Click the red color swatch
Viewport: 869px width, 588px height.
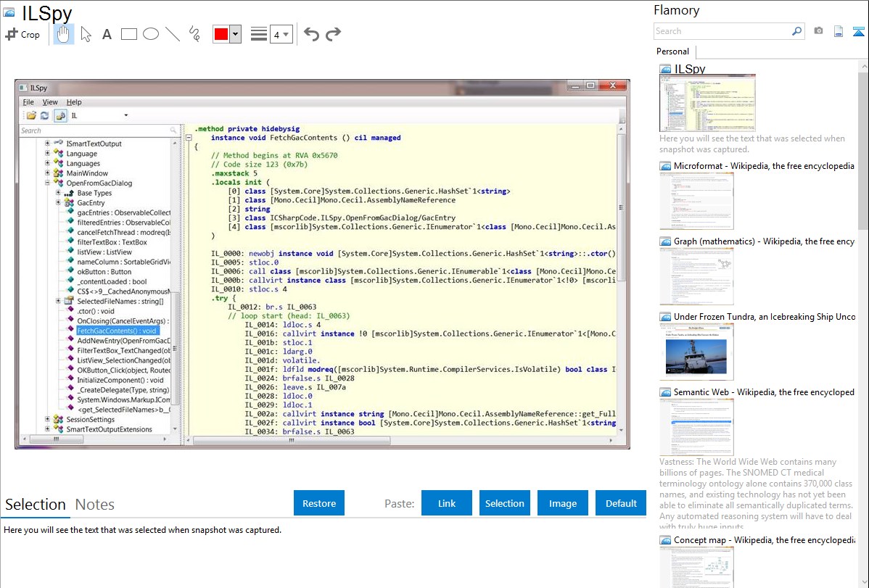tap(221, 34)
